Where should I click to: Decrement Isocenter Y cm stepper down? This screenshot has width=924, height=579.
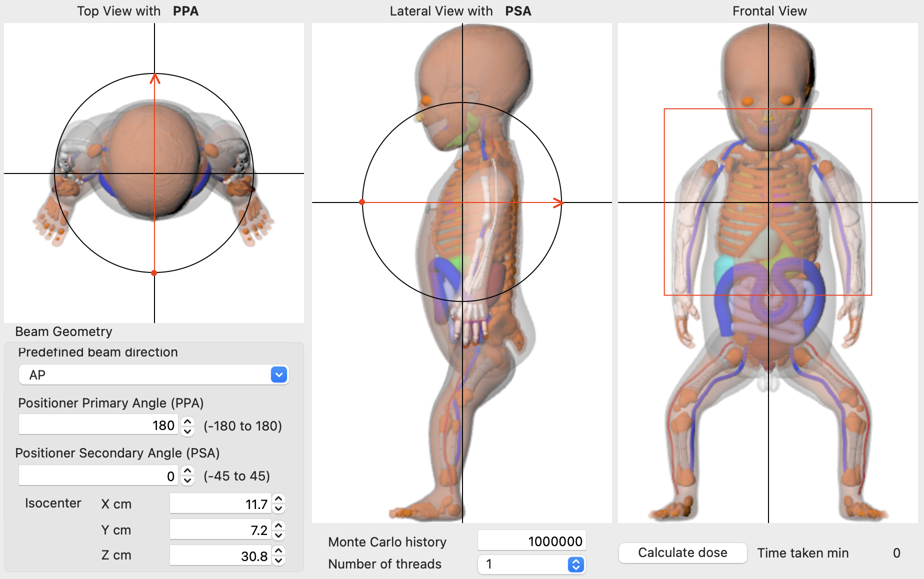coord(279,534)
